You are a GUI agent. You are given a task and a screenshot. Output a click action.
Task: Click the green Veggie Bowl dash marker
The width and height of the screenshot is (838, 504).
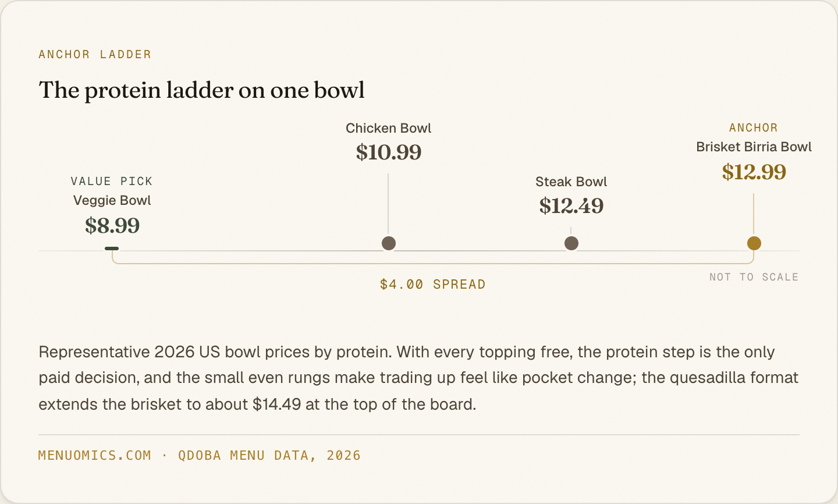112,249
